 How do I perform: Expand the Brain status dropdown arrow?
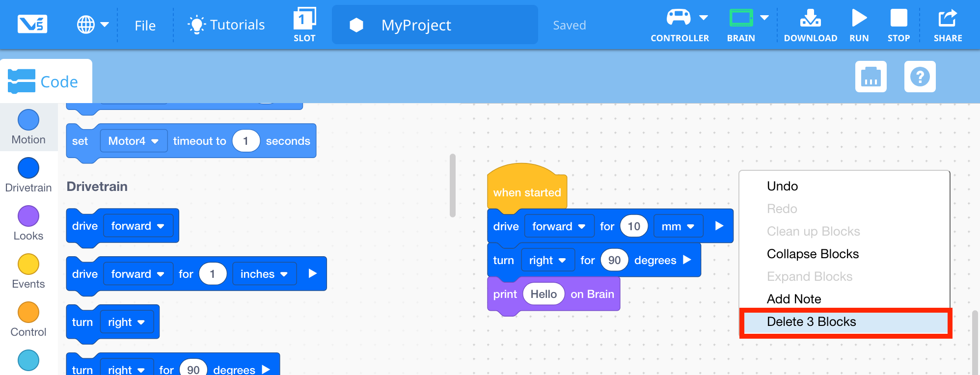764,18
